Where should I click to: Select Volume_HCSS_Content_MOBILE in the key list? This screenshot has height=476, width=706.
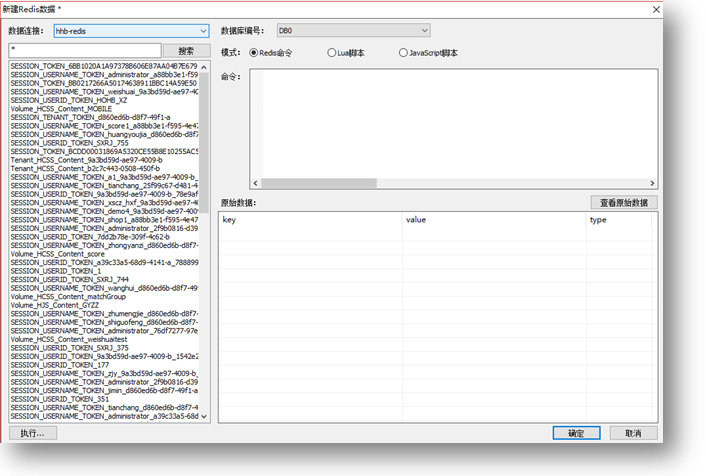[x=61, y=109]
